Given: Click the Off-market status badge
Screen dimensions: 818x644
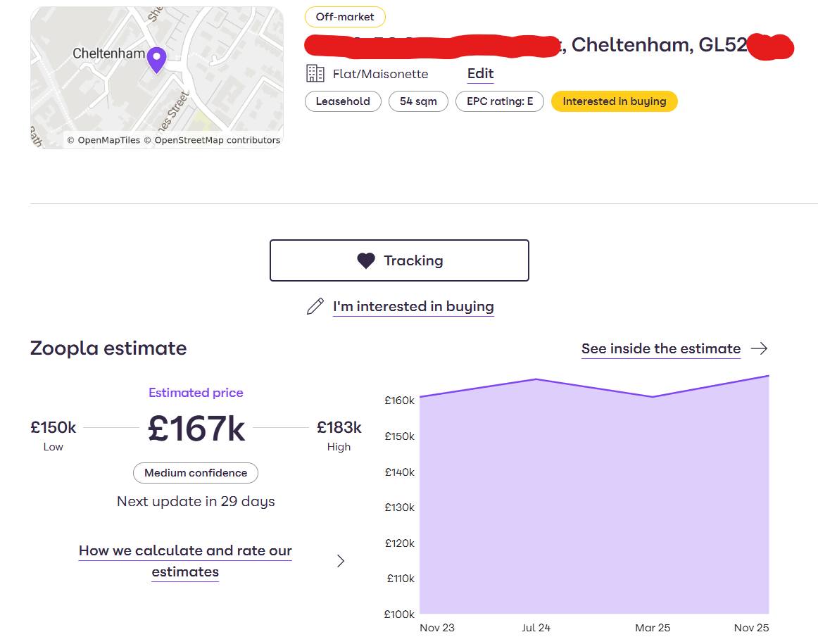Looking at the screenshot, I should (x=345, y=17).
